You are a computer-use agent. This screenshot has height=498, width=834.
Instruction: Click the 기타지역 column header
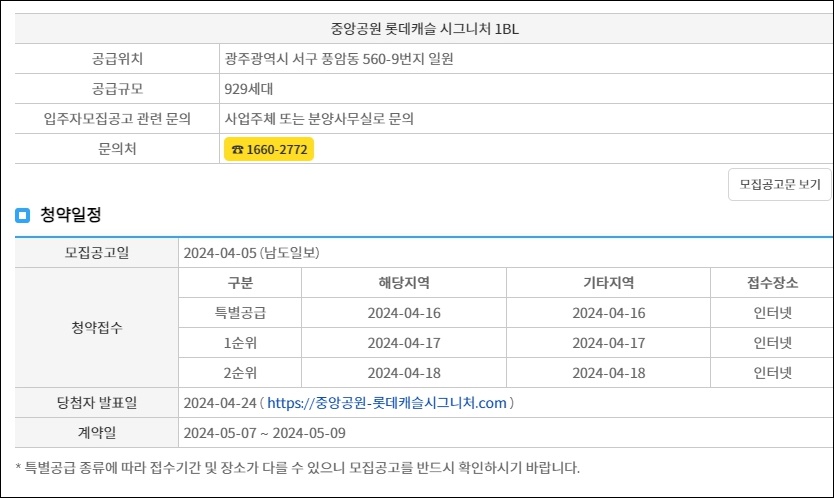coord(608,283)
